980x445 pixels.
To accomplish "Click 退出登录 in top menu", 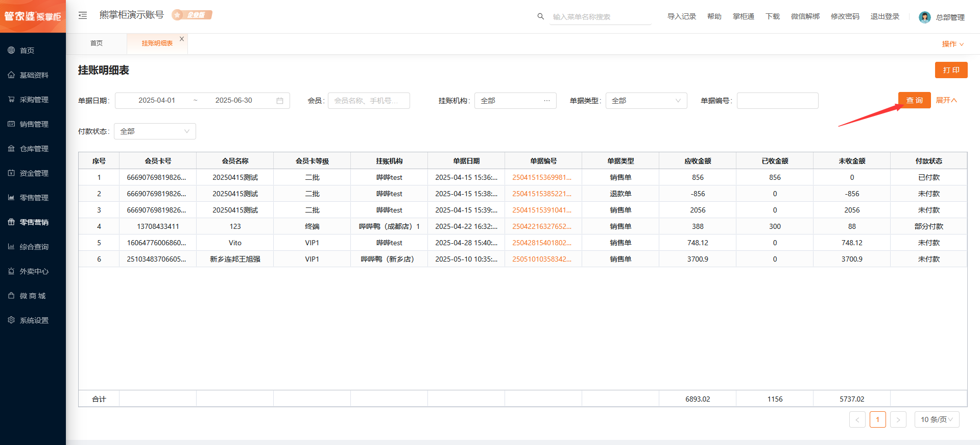I will tap(885, 16).
